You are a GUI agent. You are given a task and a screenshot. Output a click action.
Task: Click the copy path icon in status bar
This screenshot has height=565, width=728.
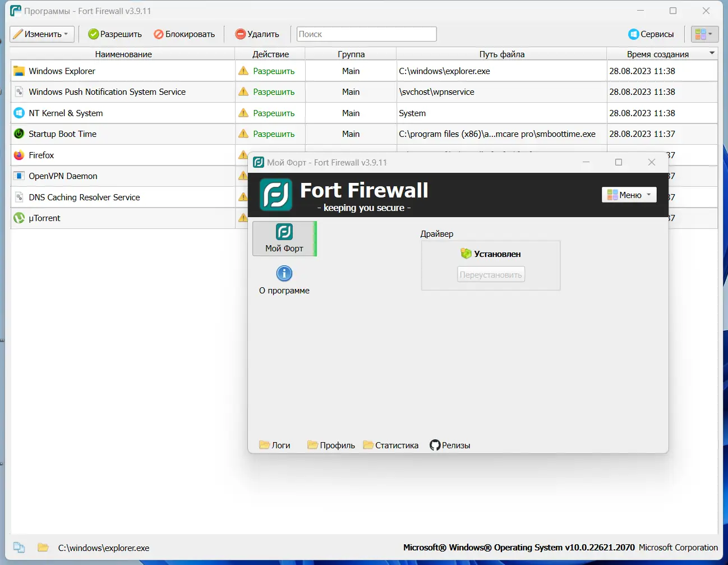[19, 548]
